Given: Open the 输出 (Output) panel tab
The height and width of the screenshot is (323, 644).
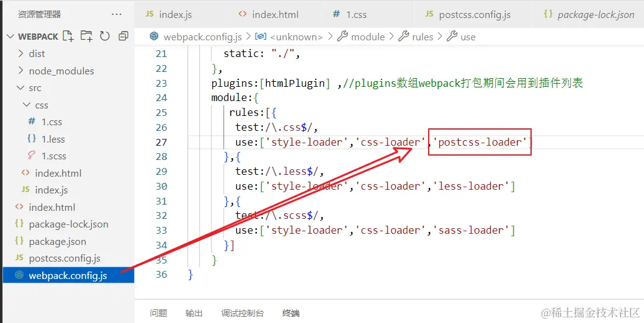Looking at the screenshot, I should pos(194,313).
